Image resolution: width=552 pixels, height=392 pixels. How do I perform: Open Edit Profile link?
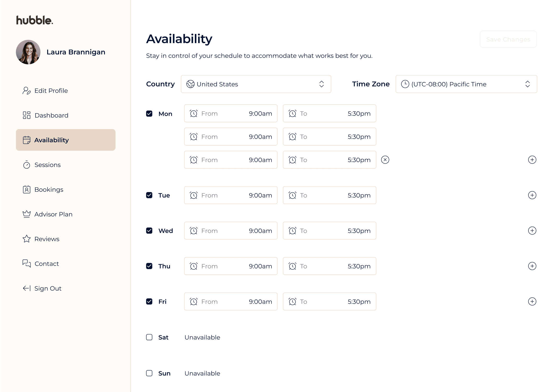point(51,91)
